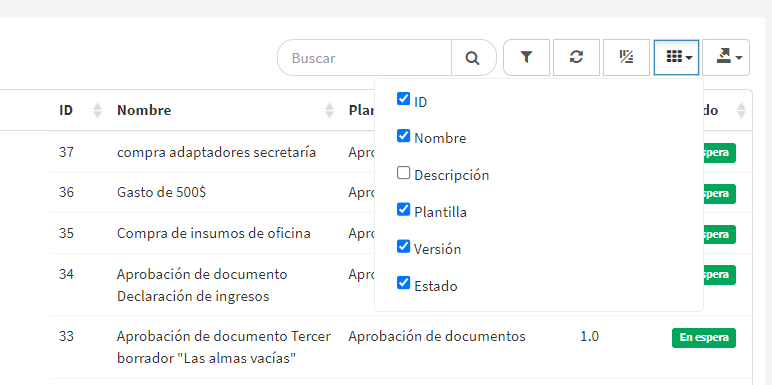
Task: Click the Nombre column header
Action: coord(144,110)
